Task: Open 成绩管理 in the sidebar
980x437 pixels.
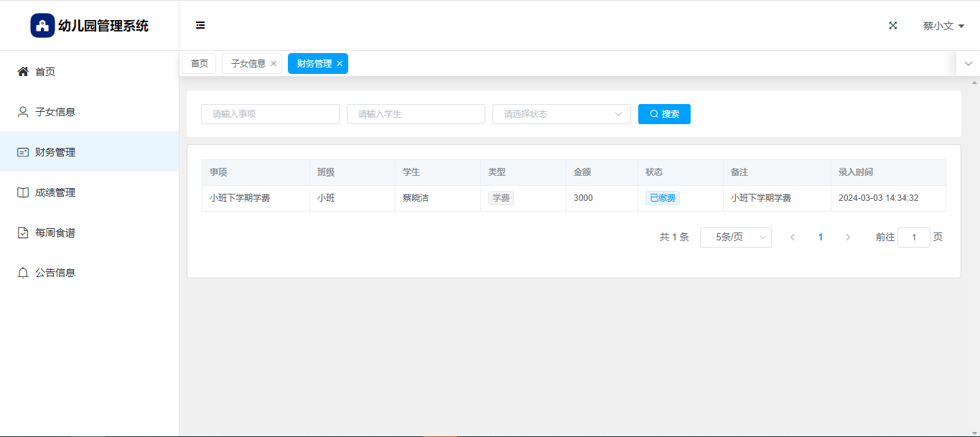Action: pyautogui.click(x=55, y=192)
